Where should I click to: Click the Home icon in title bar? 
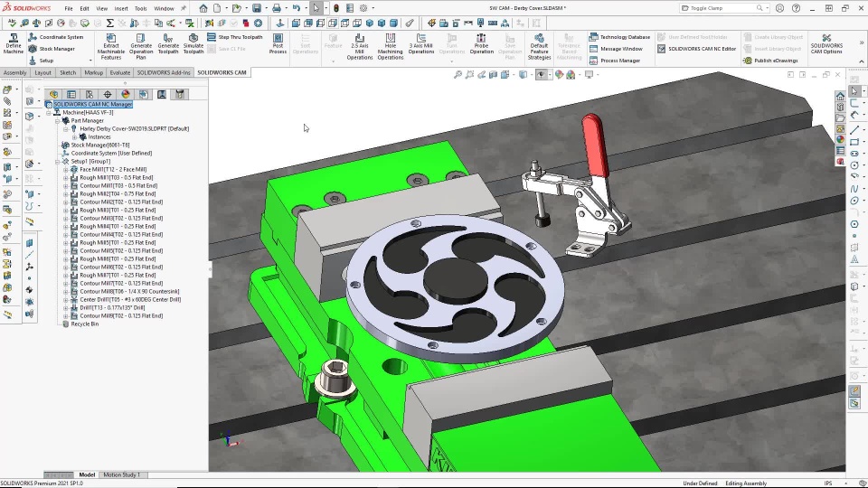point(203,8)
